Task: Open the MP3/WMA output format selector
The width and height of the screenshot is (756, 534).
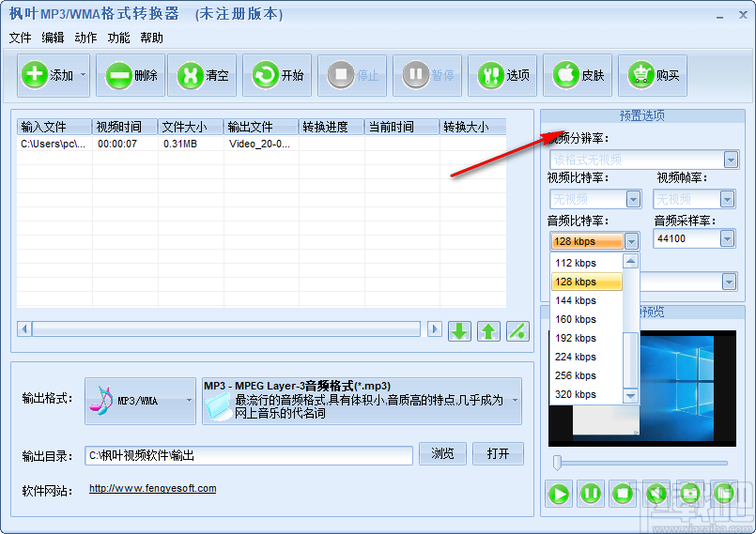Action: pyautogui.click(x=140, y=401)
